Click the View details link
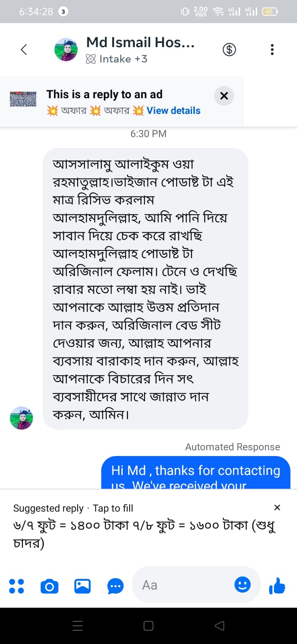297x644 pixels. pyautogui.click(x=173, y=111)
